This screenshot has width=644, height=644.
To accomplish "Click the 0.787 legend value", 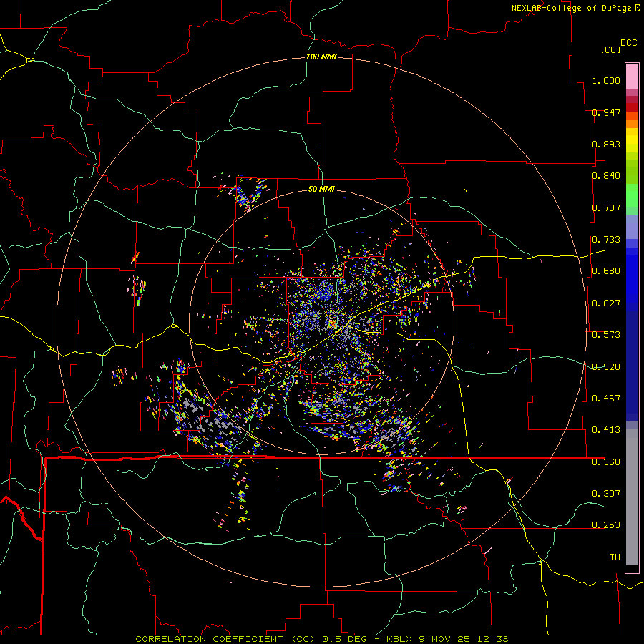I will (606, 208).
